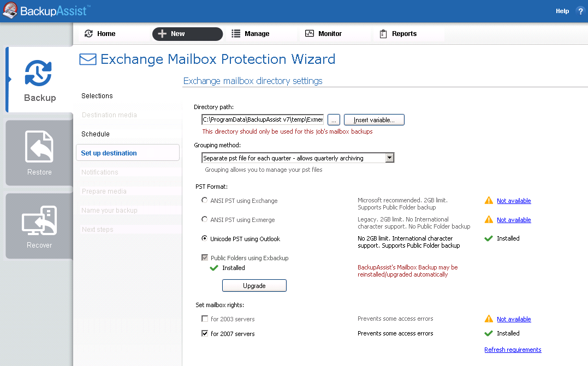588x366 pixels.
Task: Open the Backup section icon
Action: (x=38, y=73)
